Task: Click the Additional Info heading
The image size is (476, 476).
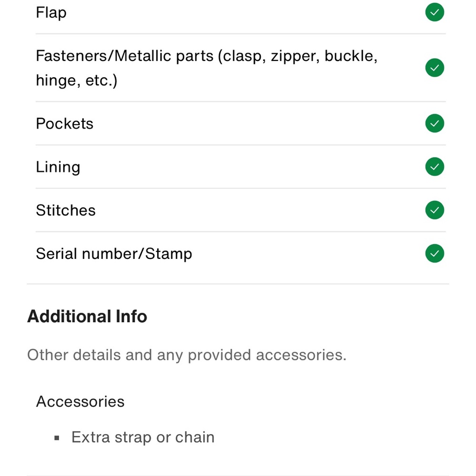Action: tap(87, 317)
